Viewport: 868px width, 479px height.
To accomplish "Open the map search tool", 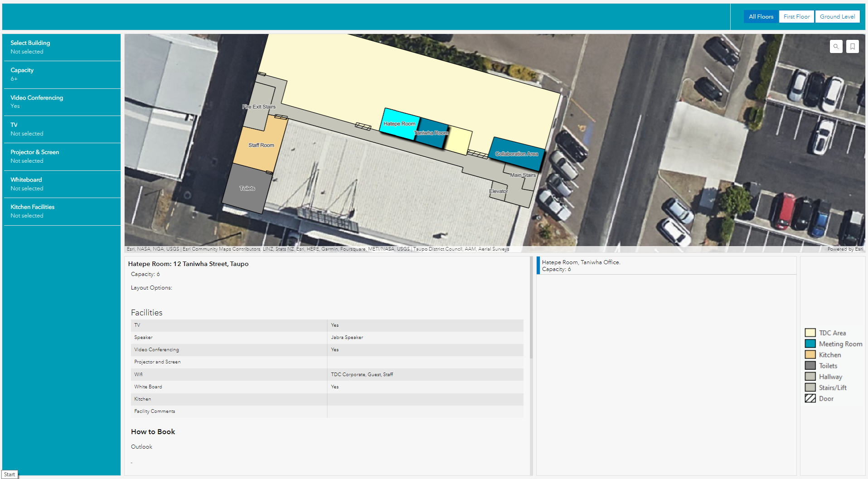I will tap(836, 46).
